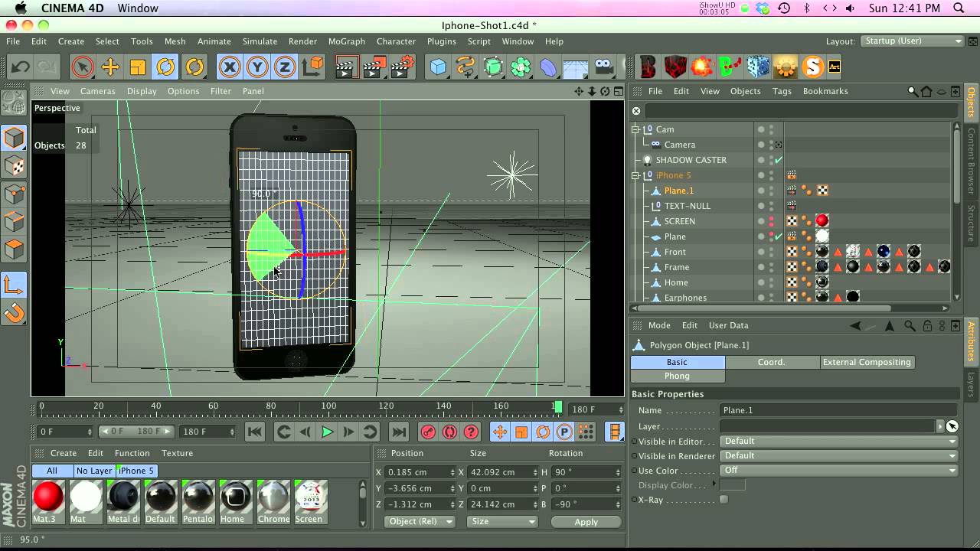Click the orange S plugin icon
980x551 pixels.
pyautogui.click(x=812, y=67)
